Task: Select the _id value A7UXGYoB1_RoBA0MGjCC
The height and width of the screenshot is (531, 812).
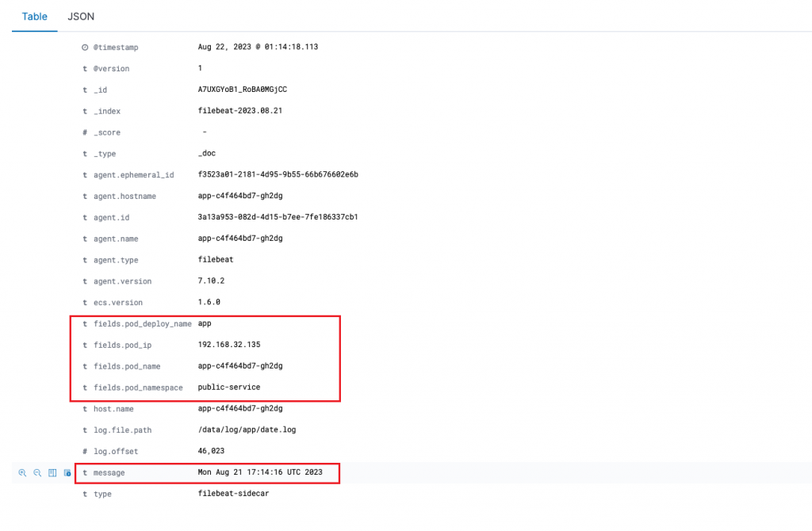Action: pyautogui.click(x=243, y=90)
